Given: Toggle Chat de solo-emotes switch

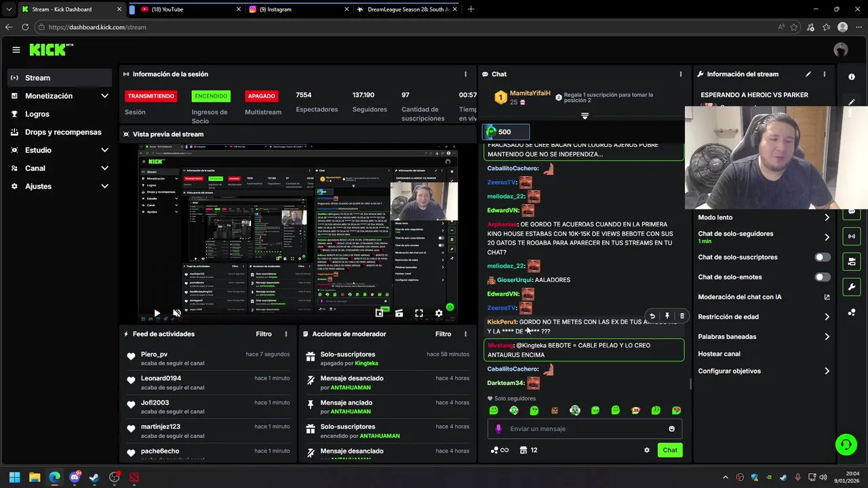Looking at the screenshot, I should (823, 277).
